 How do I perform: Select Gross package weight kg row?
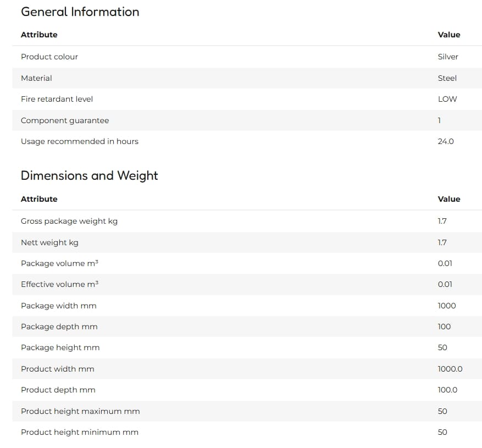point(247,222)
